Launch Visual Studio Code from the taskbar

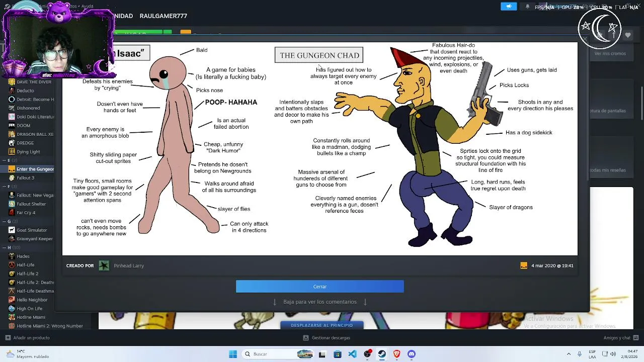[352, 354]
